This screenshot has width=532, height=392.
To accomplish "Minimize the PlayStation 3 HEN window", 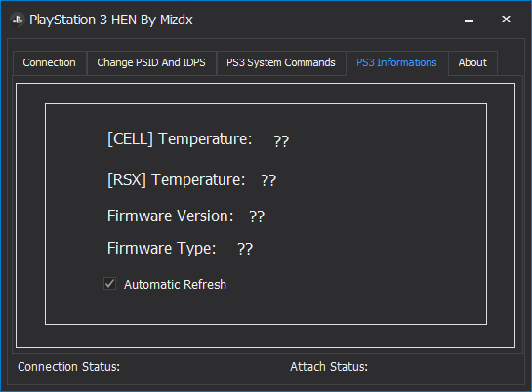I will pyautogui.click(x=469, y=20).
